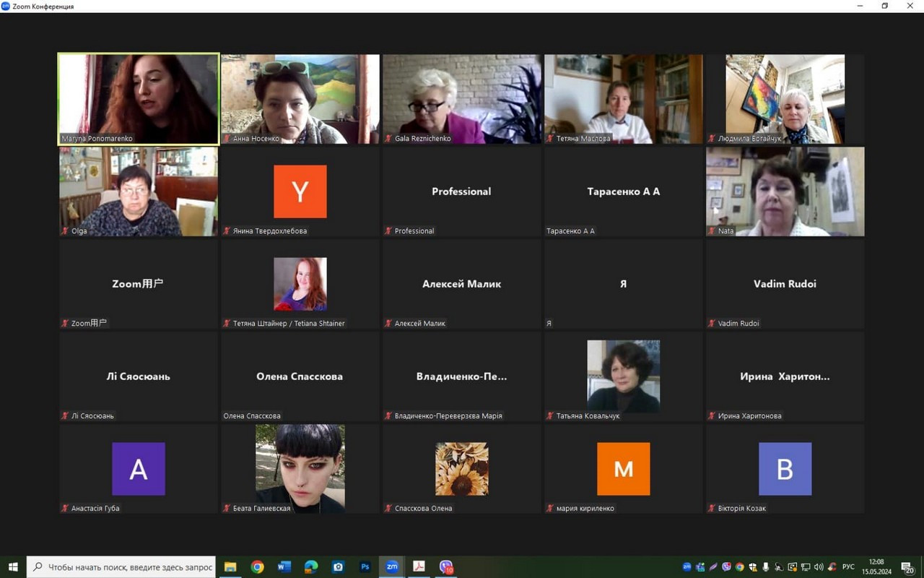
Task: Click the Viber icon in the system tray
Action: [x=727, y=567]
